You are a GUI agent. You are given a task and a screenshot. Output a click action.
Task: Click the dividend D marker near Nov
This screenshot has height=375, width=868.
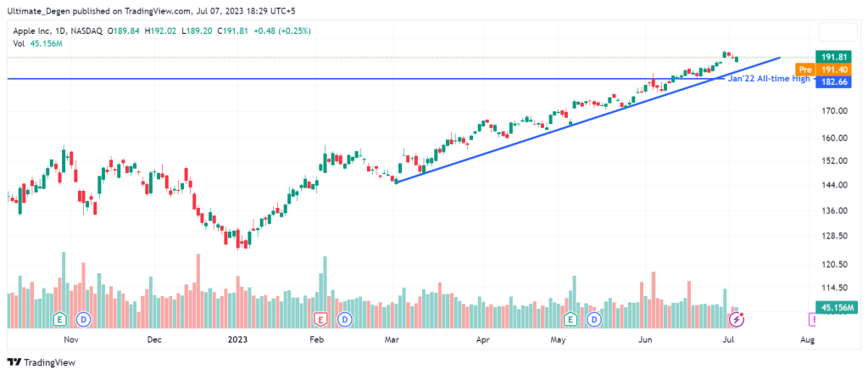click(x=84, y=319)
